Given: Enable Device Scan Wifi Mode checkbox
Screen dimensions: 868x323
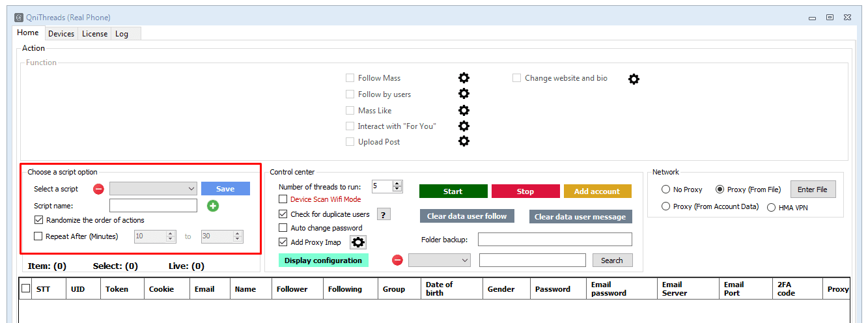Looking at the screenshot, I should click(x=283, y=199).
